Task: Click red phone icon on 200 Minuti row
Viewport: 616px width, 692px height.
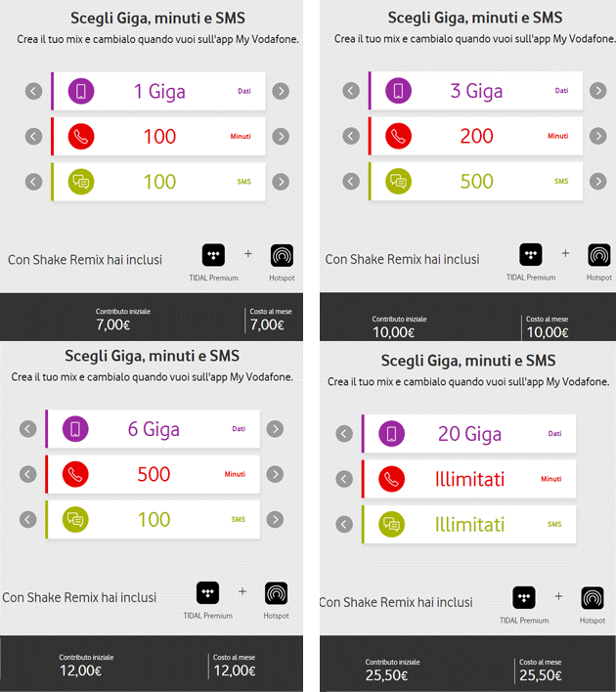Action: [x=398, y=136]
